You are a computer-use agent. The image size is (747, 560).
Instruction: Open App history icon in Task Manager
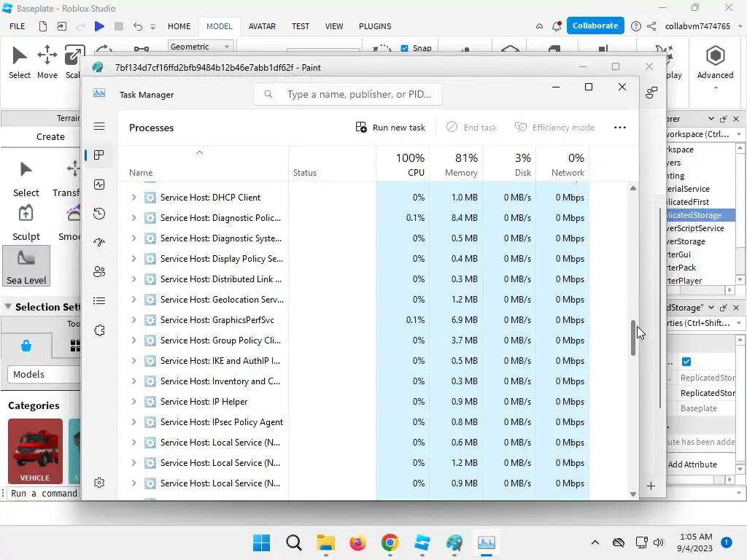pos(99,214)
